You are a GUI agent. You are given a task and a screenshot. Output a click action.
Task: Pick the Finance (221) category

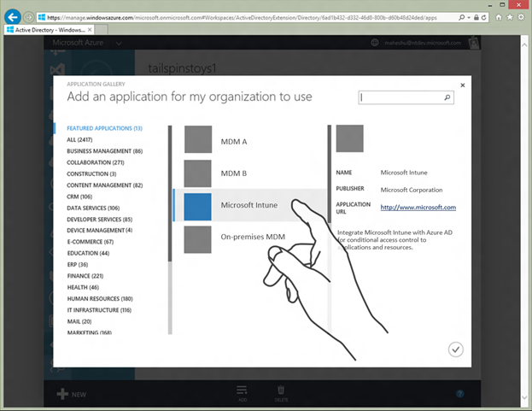click(x=85, y=276)
